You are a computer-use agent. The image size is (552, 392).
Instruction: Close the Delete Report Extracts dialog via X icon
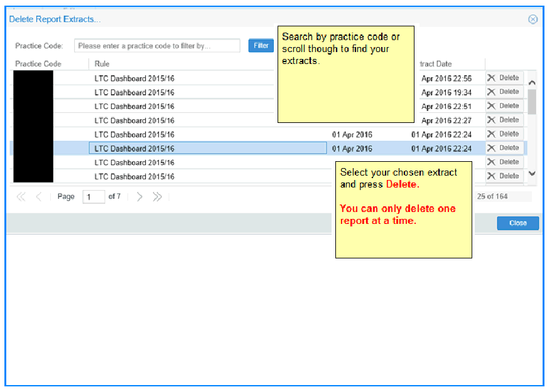[533, 19]
